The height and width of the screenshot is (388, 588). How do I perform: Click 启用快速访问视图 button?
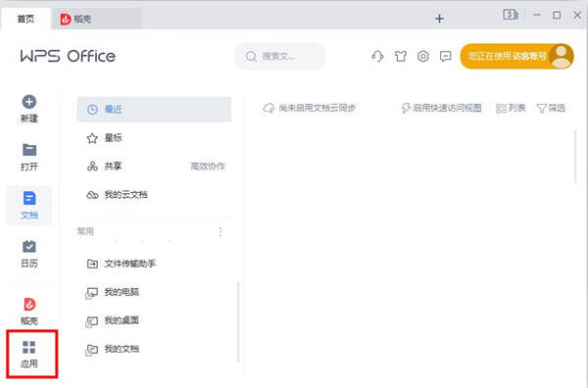pos(441,108)
